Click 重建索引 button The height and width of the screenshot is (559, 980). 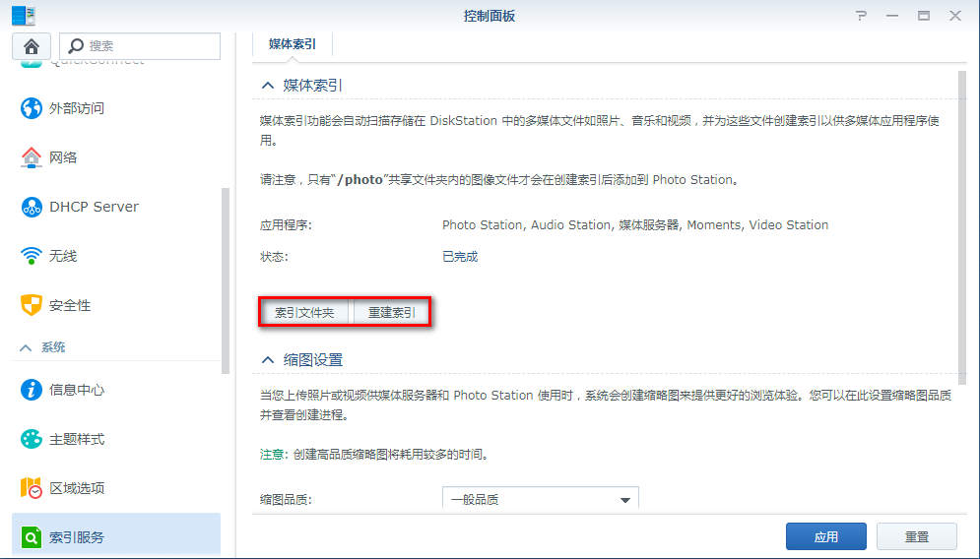tap(391, 312)
